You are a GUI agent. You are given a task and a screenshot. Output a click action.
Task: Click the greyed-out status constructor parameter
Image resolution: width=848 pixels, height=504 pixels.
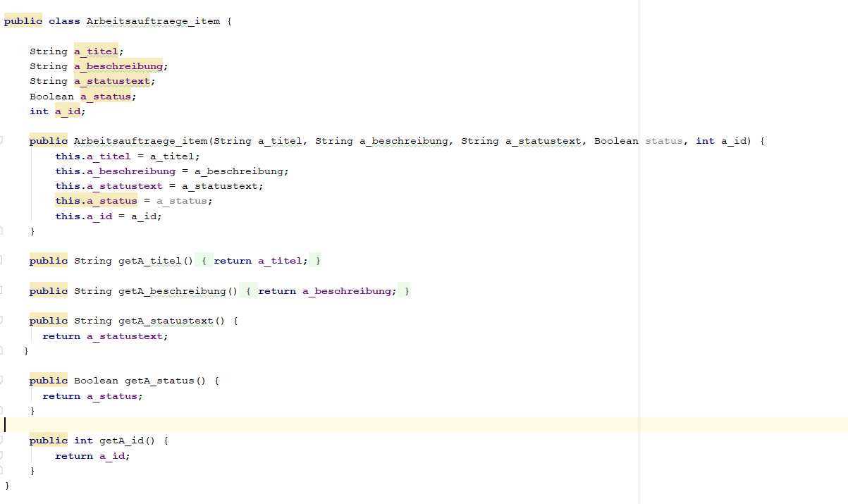click(x=663, y=141)
